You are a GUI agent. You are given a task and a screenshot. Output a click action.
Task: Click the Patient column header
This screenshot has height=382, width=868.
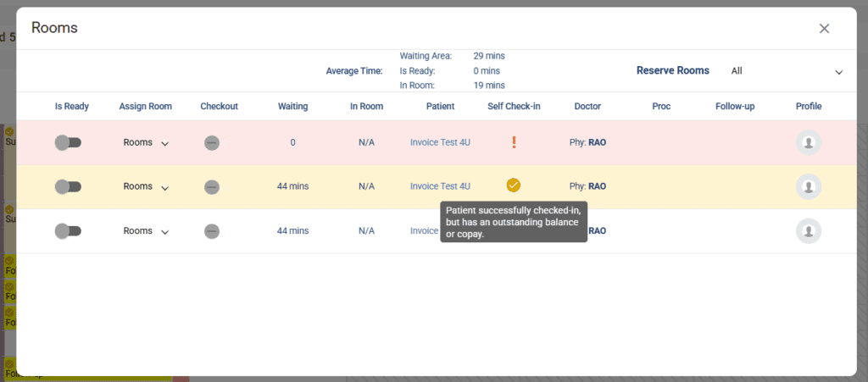440,107
